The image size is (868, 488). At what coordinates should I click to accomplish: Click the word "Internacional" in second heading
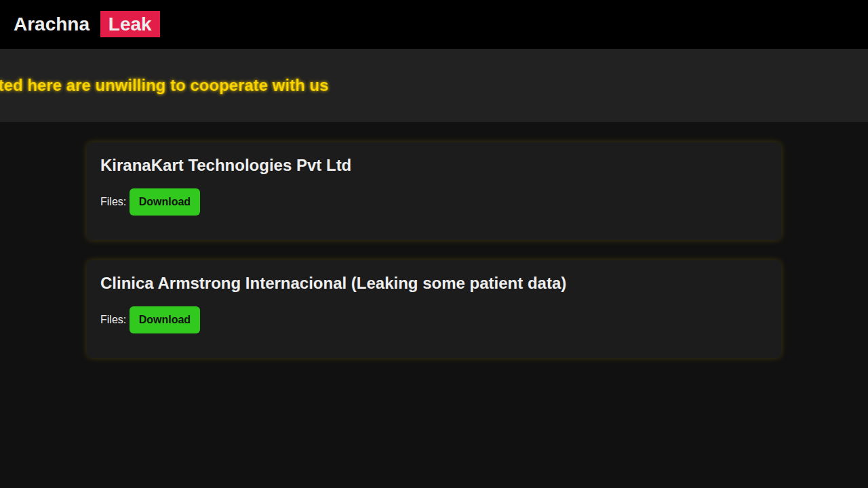[x=296, y=283]
